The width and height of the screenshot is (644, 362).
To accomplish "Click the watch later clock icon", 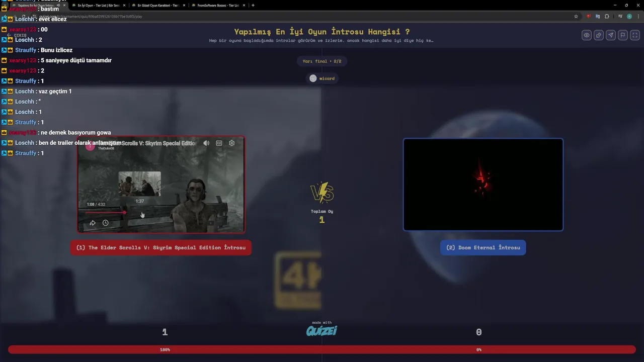I will point(105,223).
